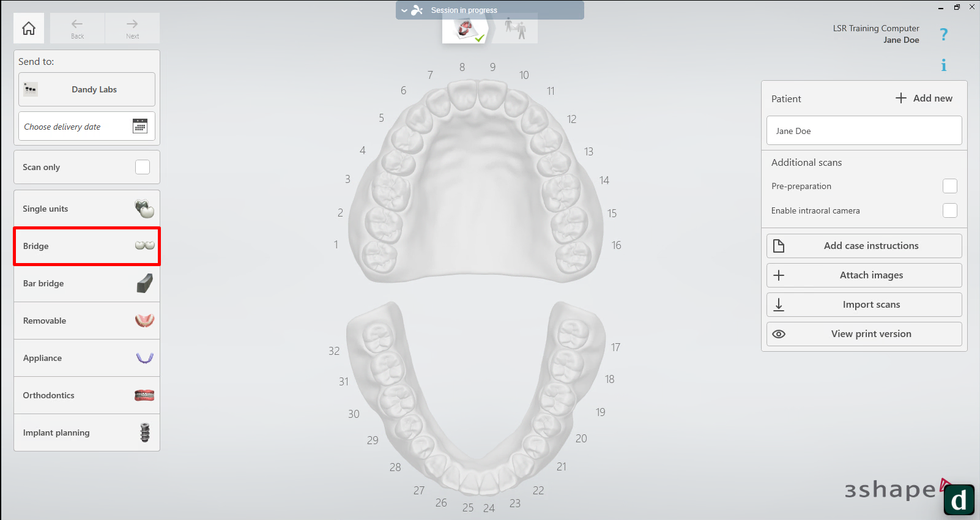
Task: Click the blue question mark help icon
Action: click(943, 34)
